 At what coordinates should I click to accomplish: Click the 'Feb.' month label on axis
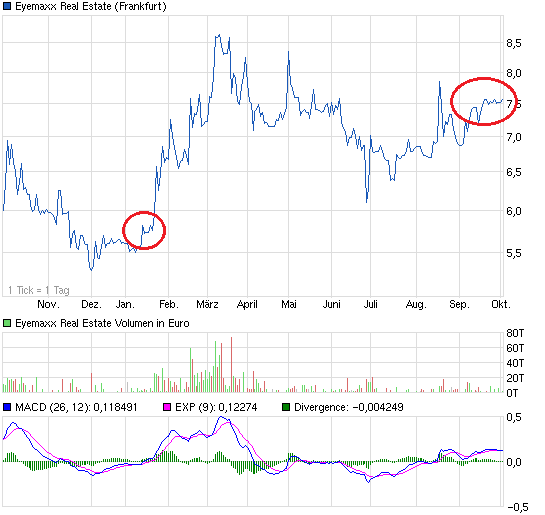point(169,304)
